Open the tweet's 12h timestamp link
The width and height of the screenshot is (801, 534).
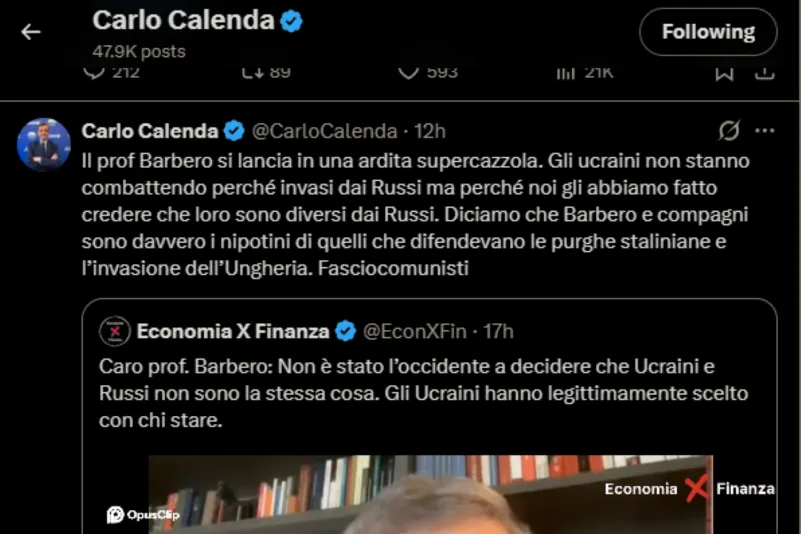coord(430,131)
